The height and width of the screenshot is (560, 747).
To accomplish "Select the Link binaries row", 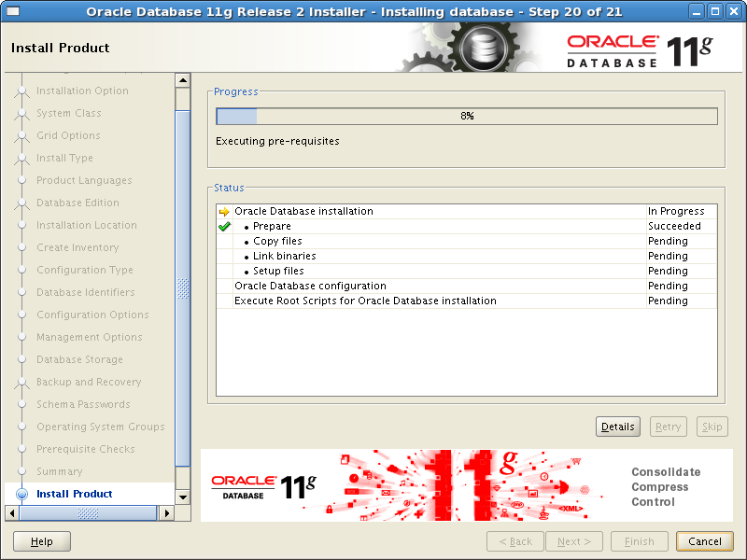I will [x=467, y=256].
